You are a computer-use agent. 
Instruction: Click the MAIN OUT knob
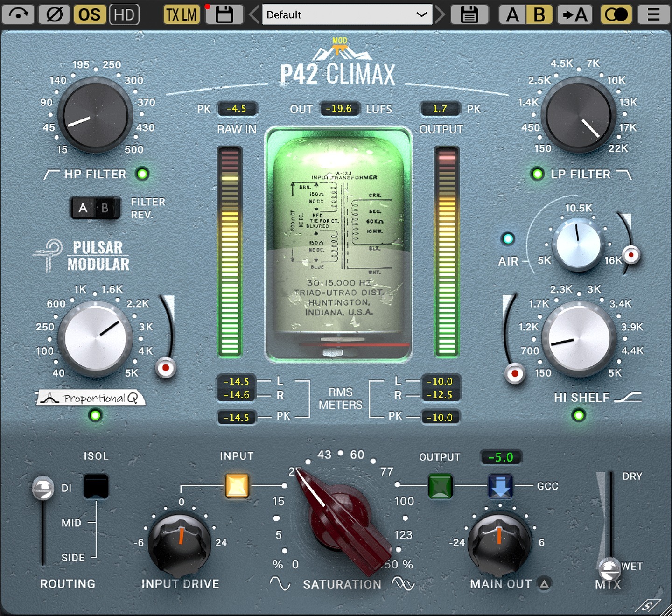pos(500,544)
